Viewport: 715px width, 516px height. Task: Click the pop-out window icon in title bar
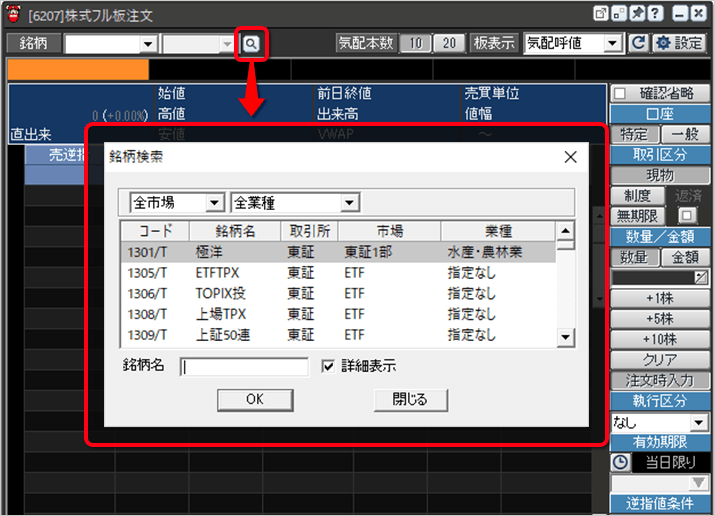pyautogui.click(x=602, y=13)
